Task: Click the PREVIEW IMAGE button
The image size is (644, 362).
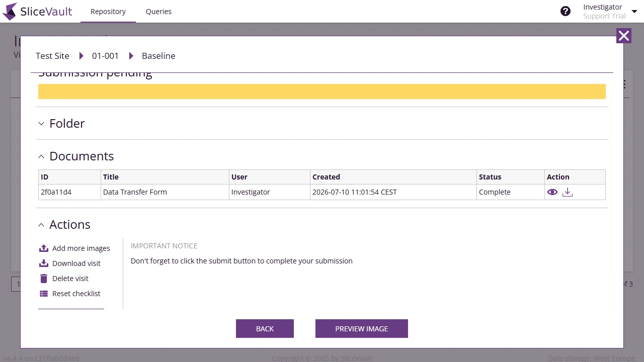Action: [362, 329]
